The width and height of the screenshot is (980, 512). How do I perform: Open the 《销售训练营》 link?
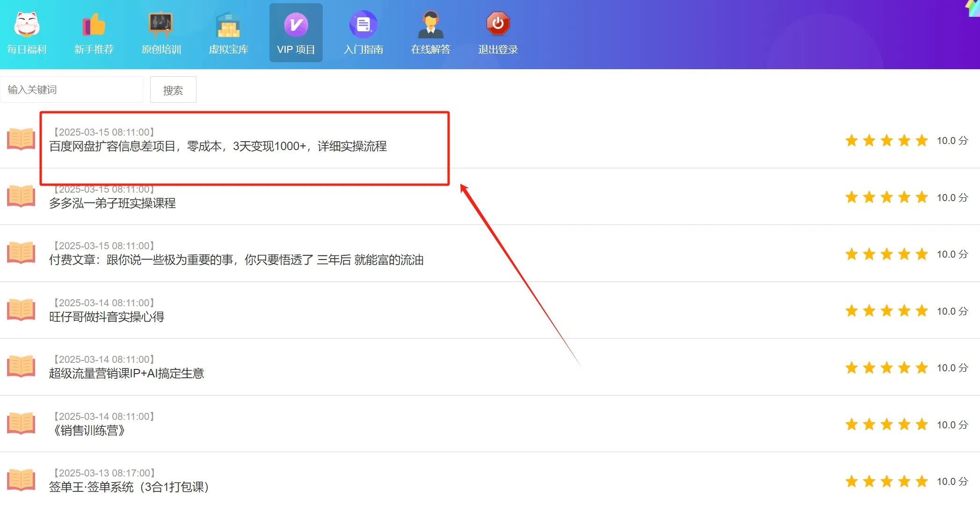point(89,431)
